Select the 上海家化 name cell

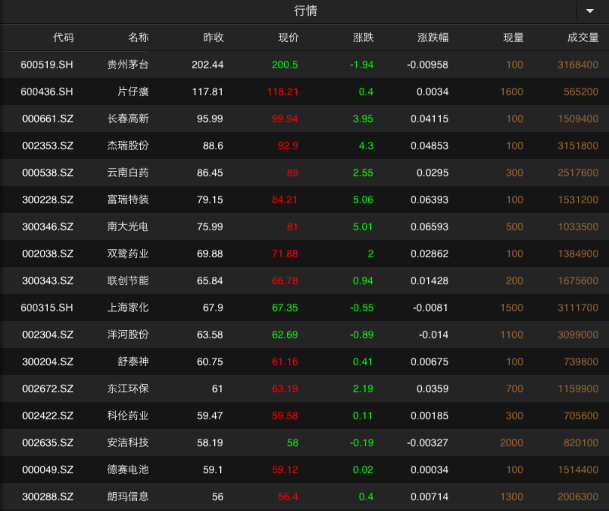click(128, 308)
